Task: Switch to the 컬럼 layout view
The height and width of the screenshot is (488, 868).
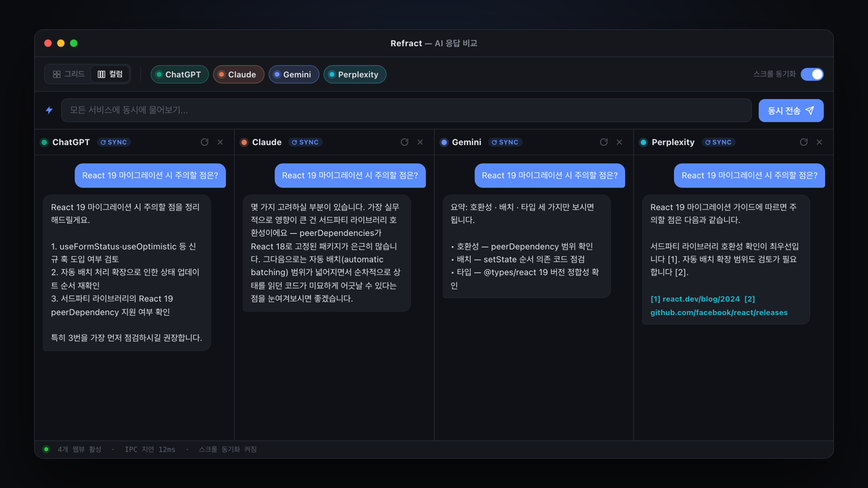Action: pyautogui.click(x=110, y=75)
